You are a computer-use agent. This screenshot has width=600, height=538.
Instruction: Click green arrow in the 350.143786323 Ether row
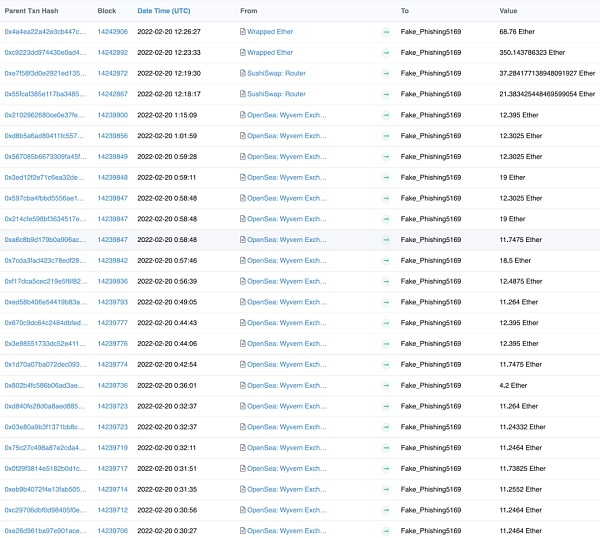(386, 53)
